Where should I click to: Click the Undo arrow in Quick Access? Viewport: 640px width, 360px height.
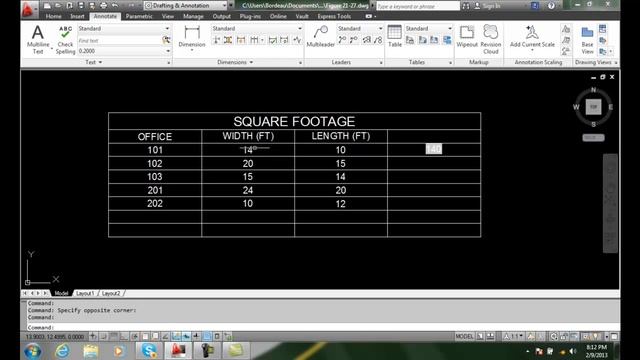point(116,5)
